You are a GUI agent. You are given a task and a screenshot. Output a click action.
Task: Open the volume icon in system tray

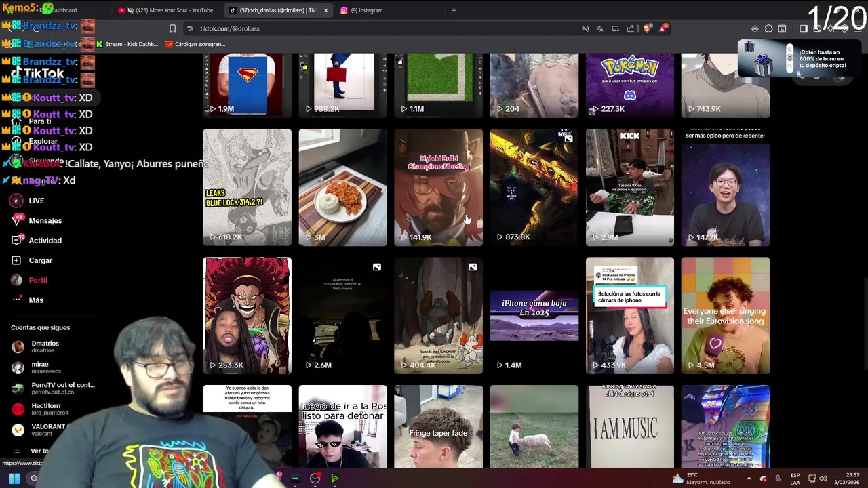pyautogui.click(x=825, y=479)
